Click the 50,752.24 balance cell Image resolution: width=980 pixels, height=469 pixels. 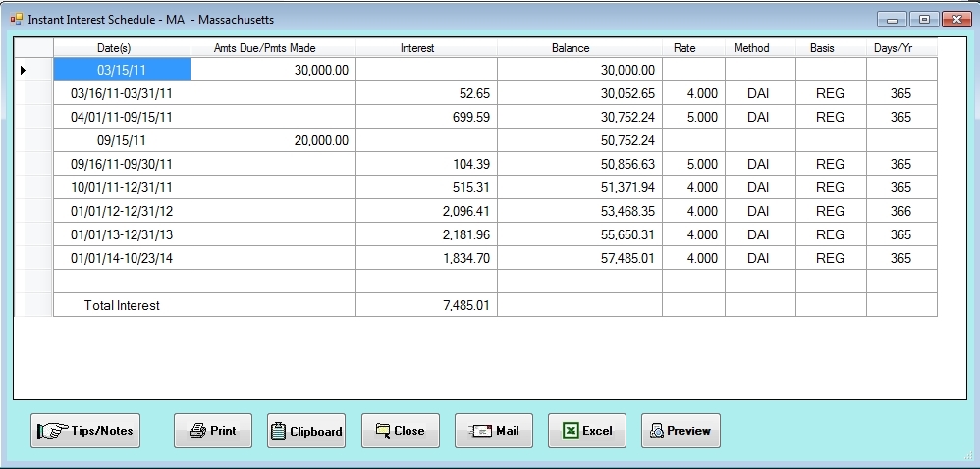579,140
